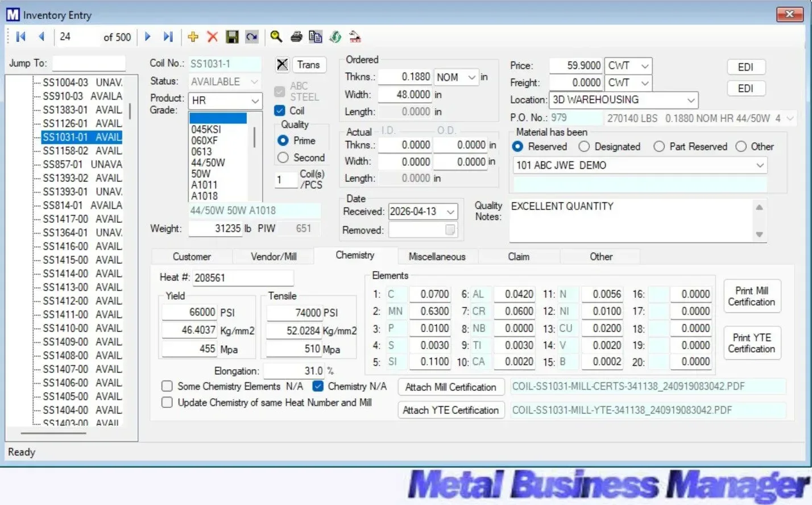Open the Price CWT unit dropdown
The width and height of the screenshot is (812, 505).
pos(646,65)
